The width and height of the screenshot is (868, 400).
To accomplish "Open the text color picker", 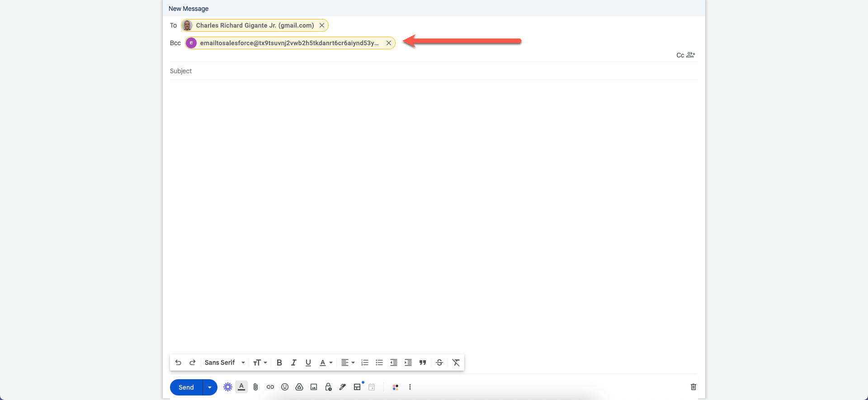I will coord(326,362).
